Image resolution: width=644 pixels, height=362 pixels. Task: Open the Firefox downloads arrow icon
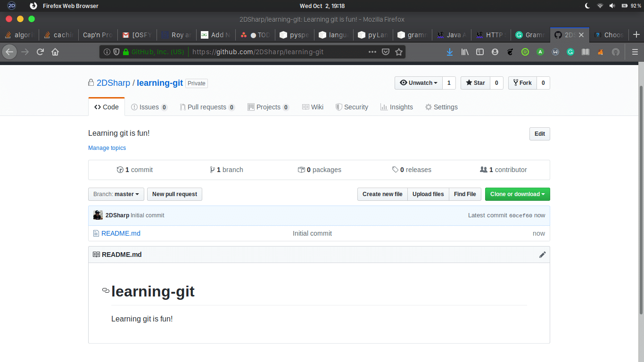pyautogui.click(x=450, y=52)
